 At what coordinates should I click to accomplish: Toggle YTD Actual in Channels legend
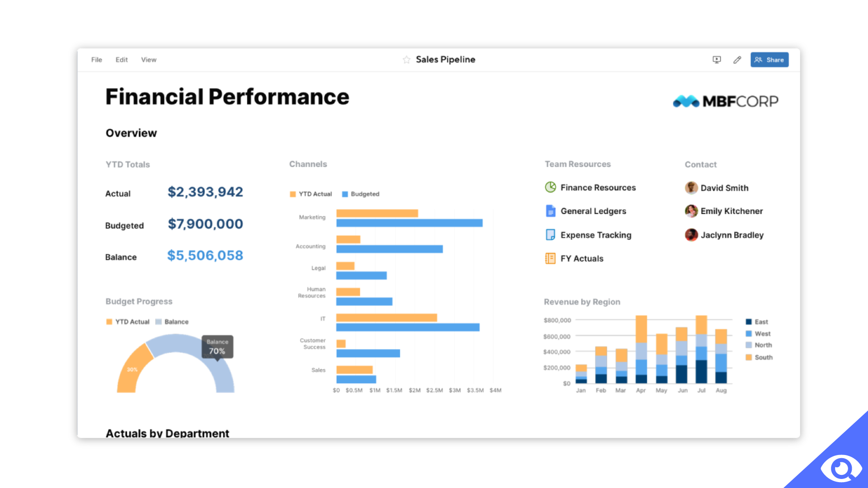tap(311, 194)
